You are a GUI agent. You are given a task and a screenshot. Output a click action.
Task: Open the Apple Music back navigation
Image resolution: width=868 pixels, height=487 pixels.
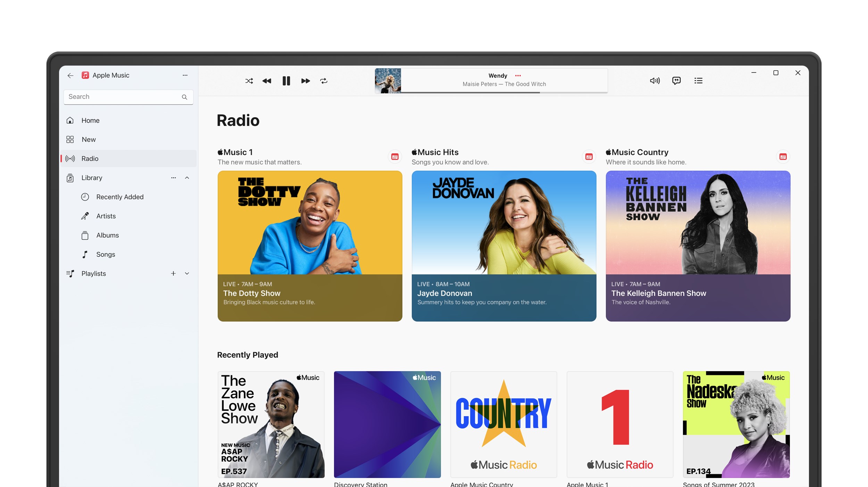[70, 75]
